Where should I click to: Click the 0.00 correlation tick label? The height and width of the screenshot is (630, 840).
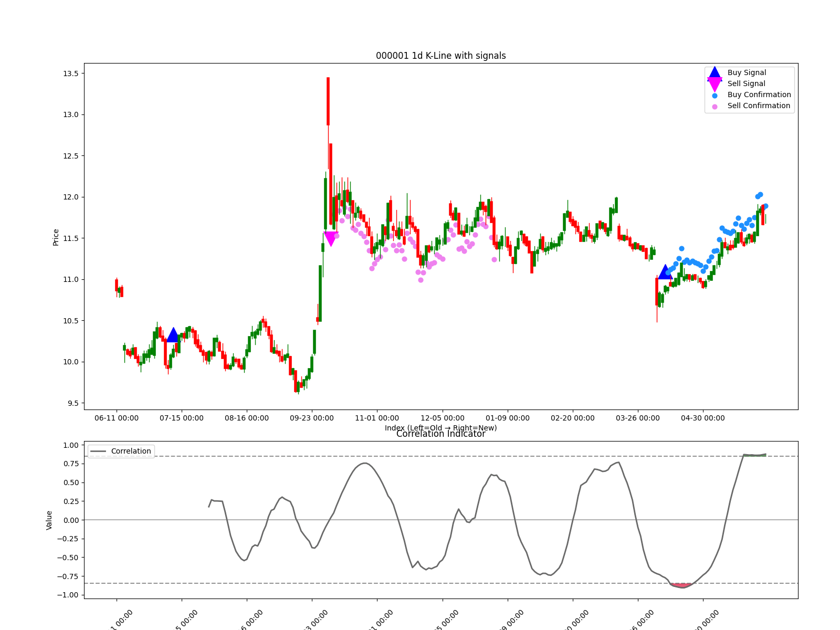[x=70, y=520]
